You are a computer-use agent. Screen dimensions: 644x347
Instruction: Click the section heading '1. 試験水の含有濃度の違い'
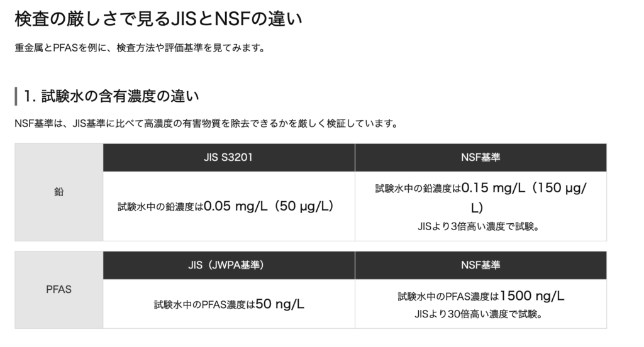pos(111,96)
